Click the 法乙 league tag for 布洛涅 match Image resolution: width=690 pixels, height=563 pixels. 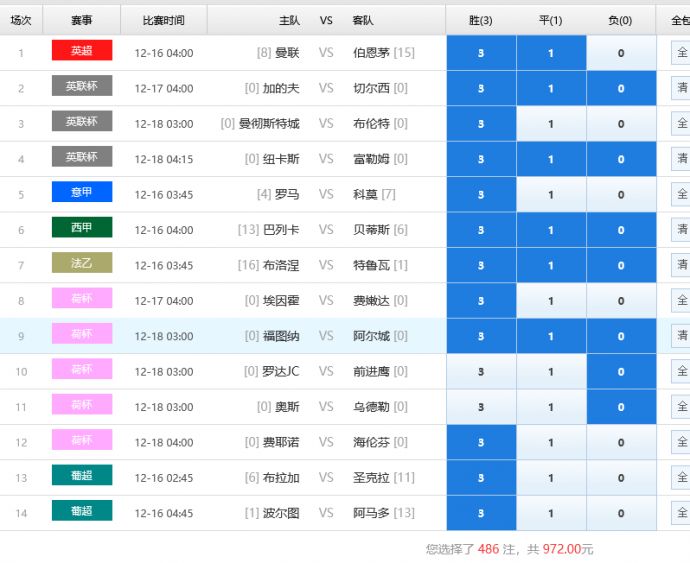[x=82, y=264]
